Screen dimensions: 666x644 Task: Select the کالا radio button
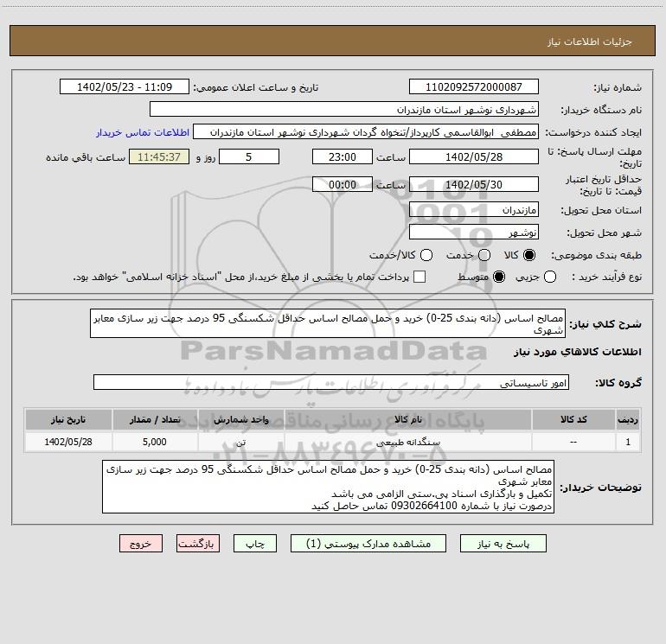click(529, 255)
